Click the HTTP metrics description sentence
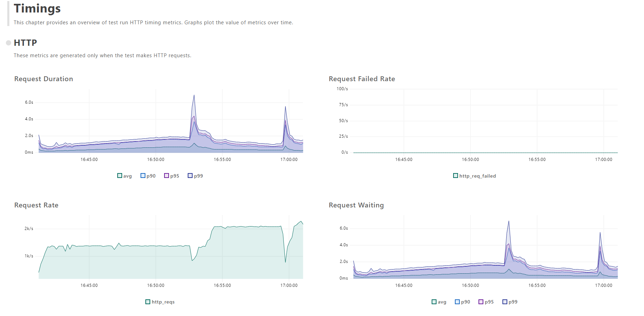Screen dimensions: 644x316 102,55
